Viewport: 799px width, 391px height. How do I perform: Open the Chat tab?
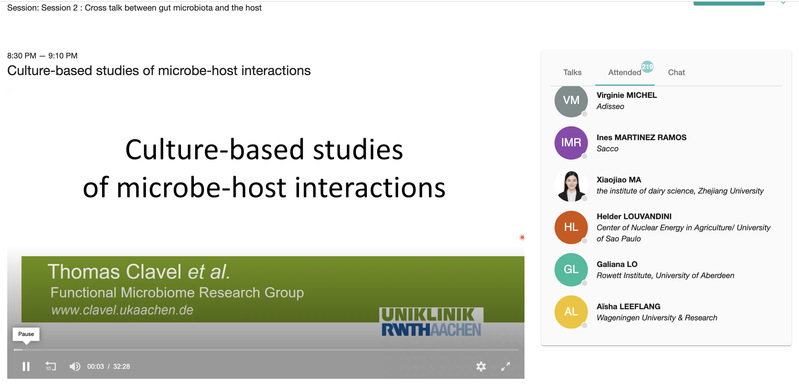tap(676, 72)
